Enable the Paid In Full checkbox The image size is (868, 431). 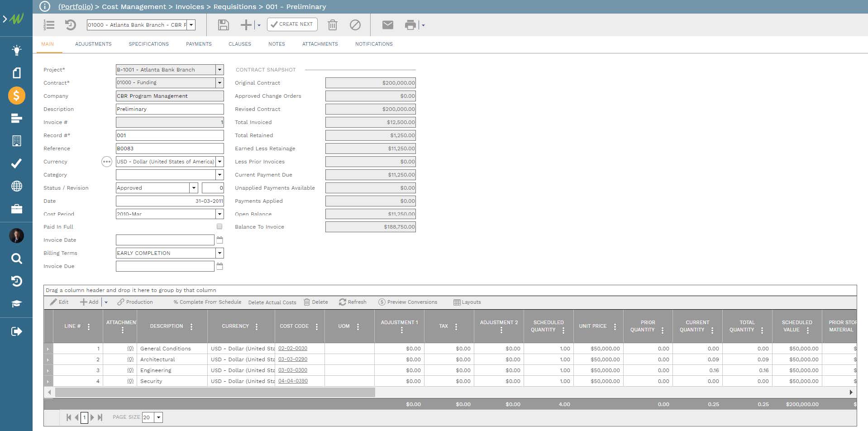pos(219,226)
